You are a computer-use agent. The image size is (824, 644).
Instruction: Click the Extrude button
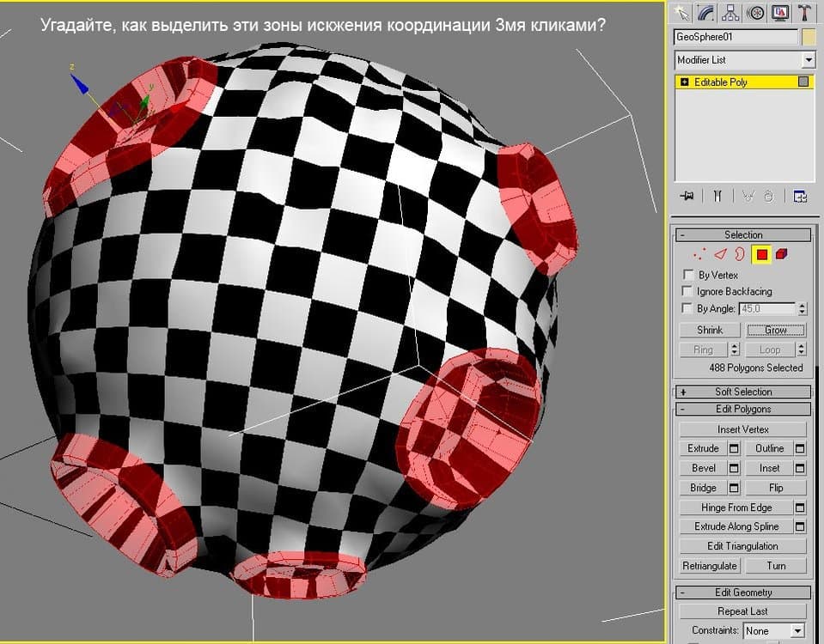pyautogui.click(x=703, y=448)
